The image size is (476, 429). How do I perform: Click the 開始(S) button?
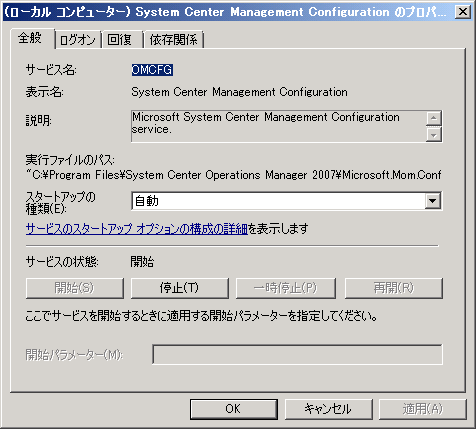[75, 288]
